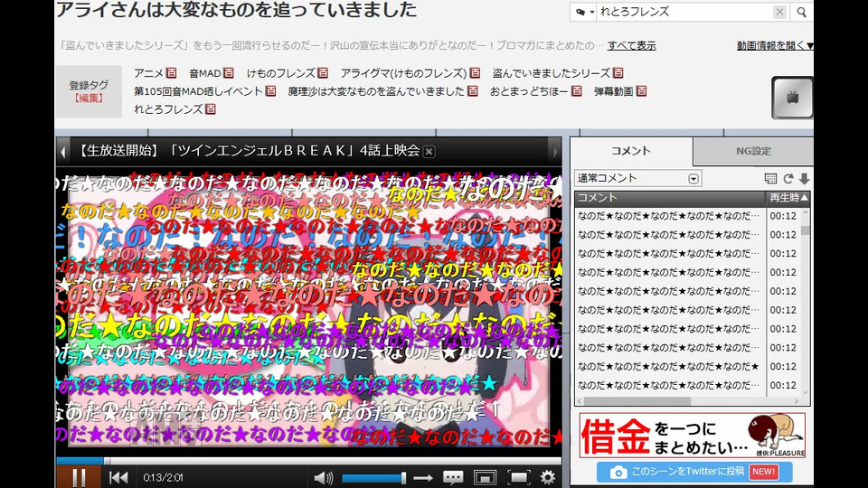Screen dimensions: 868x488
Task: Click the 借金 advertisement banner
Action: (692, 436)
